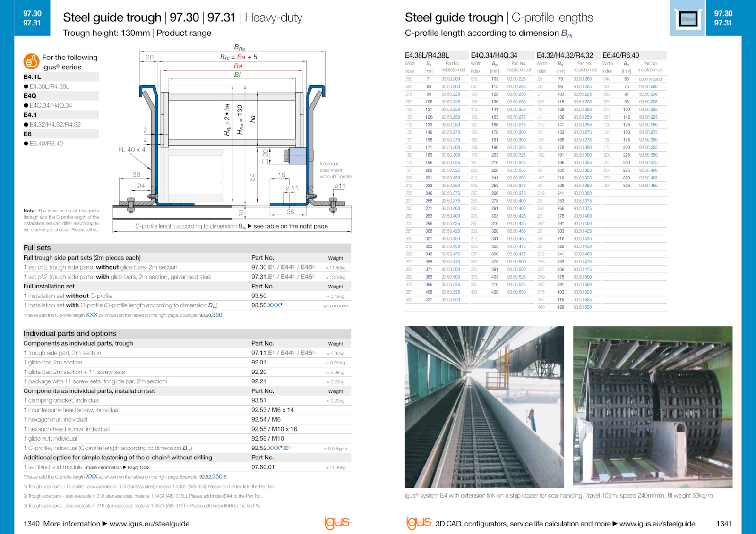Click part number 93.50.XXX*

click(267, 305)
